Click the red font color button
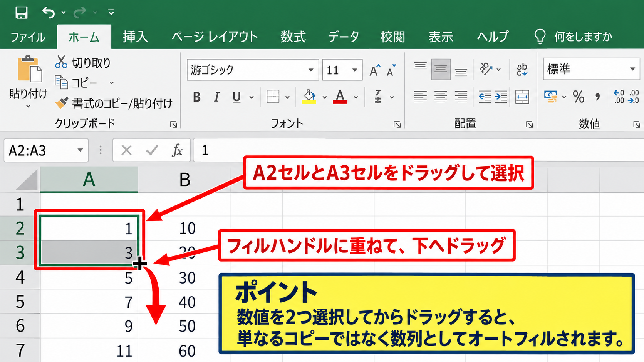Image resolution: width=644 pixels, height=362 pixels. (x=340, y=97)
